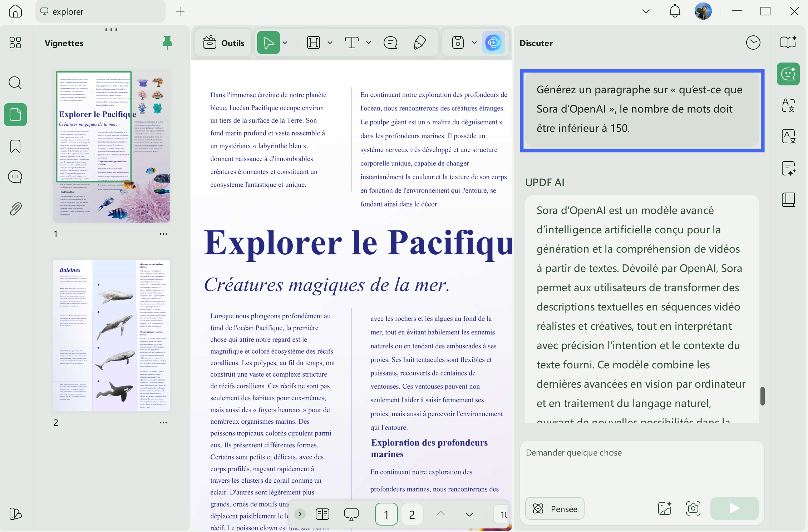
Task: Open the bookmarks panel
Action: point(15,146)
